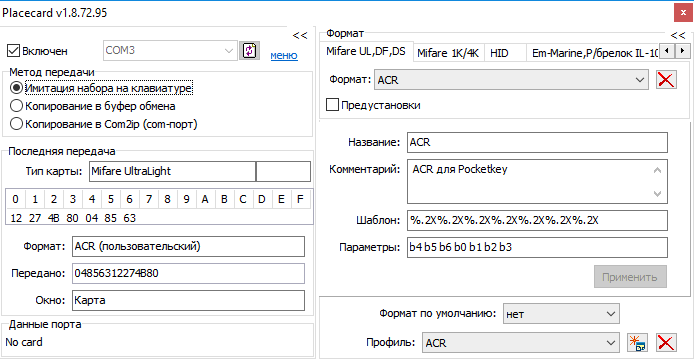This screenshot has height=360, width=694.
Task: Switch to the Mifare 1K/4K tab
Action: click(448, 53)
